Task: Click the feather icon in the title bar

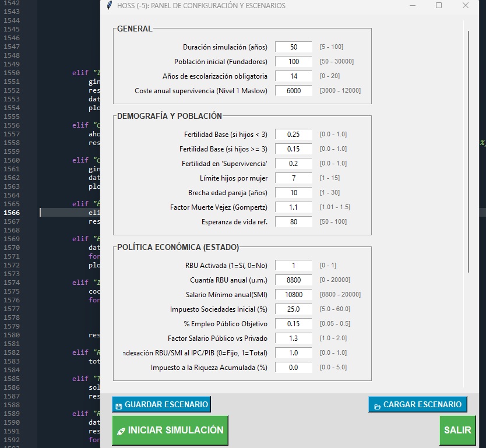Action: tap(110, 6)
